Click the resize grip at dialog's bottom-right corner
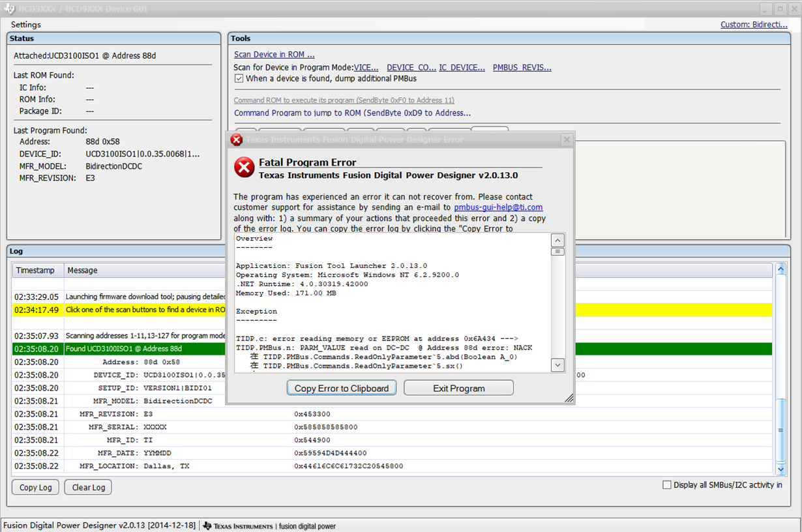 (x=569, y=398)
